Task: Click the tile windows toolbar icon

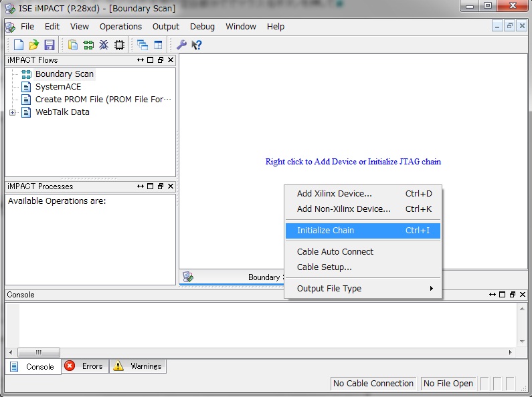Action: [158, 45]
